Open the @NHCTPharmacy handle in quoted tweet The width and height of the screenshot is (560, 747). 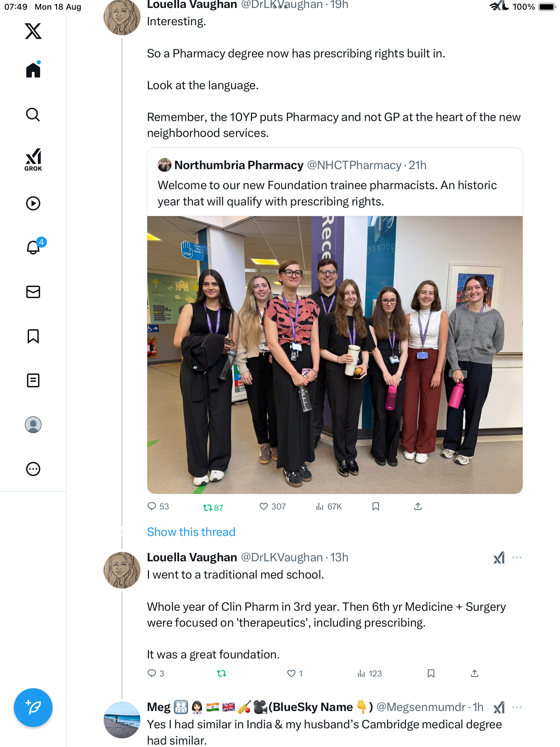pyautogui.click(x=354, y=165)
